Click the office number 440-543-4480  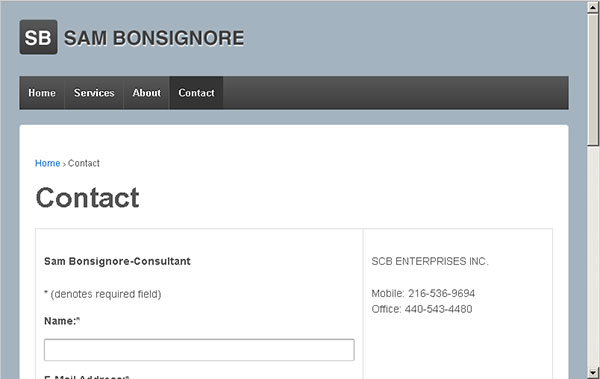[438, 309]
